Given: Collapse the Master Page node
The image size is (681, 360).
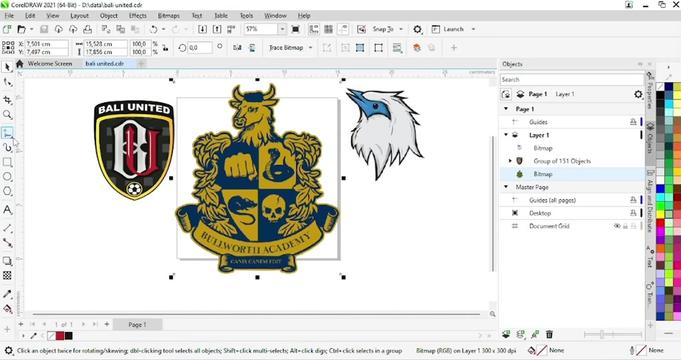Looking at the screenshot, I should [506, 187].
